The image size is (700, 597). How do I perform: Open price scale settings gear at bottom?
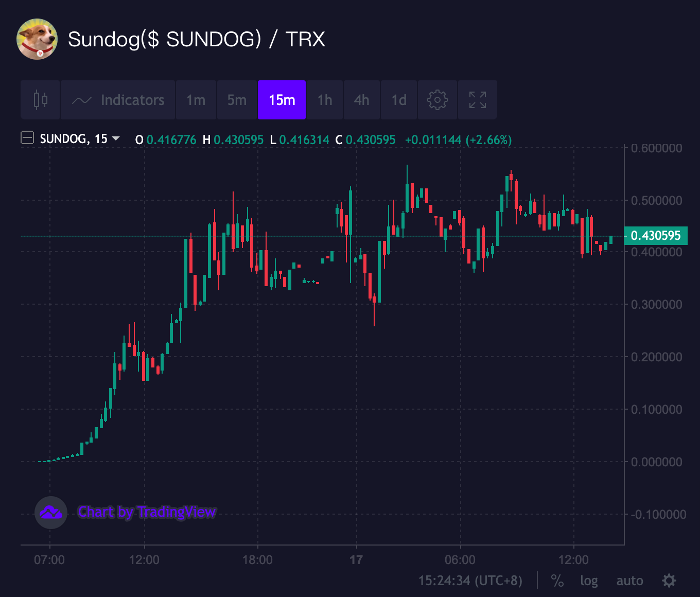pyautogui.click(x=669, y=581)
